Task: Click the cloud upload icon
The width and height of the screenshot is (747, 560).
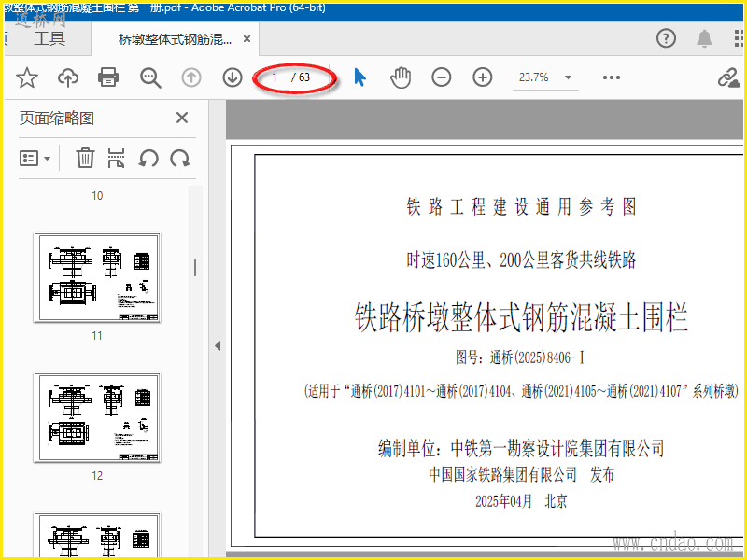Action: tap(68, 77)
